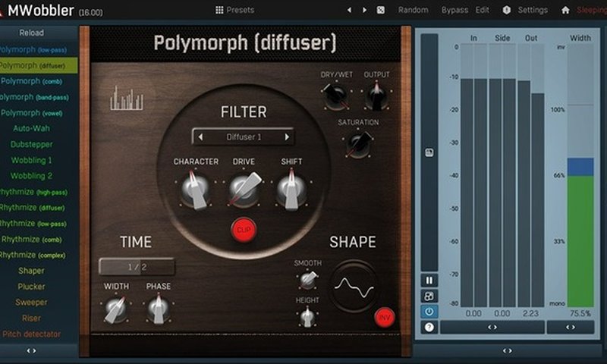The image size is (607, 364).
Task: Pause the level meters
Action: tap(429, 281)
